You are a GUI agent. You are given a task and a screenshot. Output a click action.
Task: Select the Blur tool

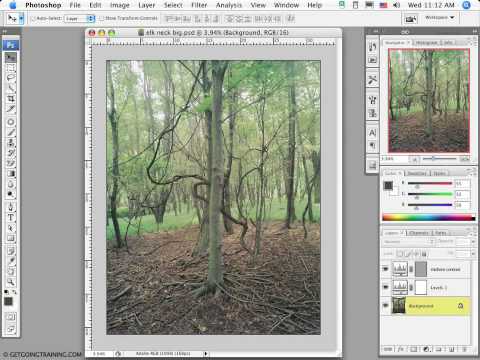[x=11, y=184]
